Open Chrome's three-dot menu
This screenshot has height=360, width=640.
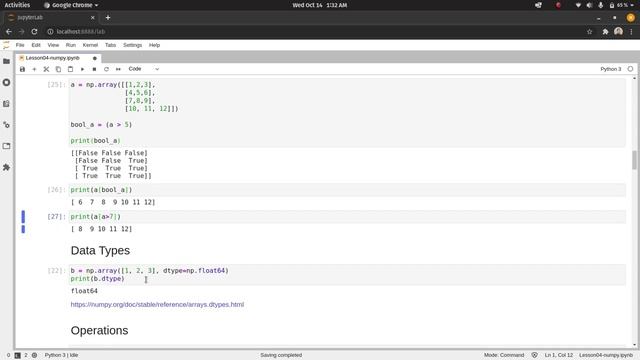(631, 31)
